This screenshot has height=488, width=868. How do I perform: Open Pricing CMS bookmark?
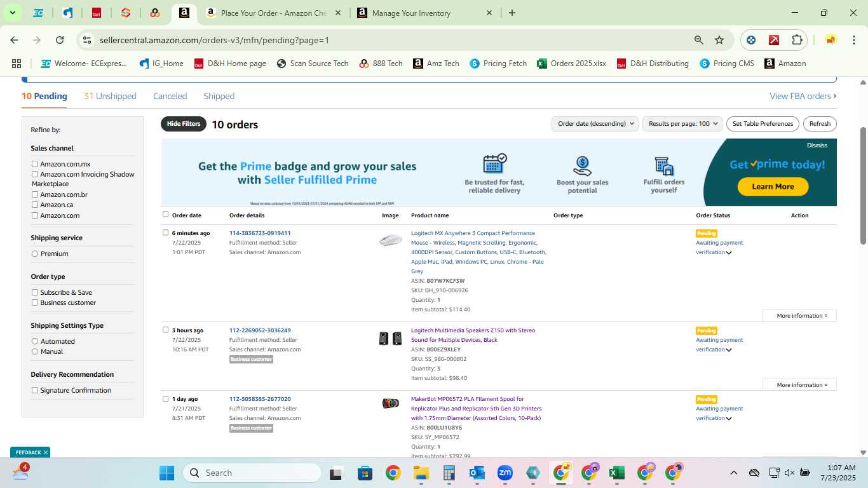click(x=727, y=64)
